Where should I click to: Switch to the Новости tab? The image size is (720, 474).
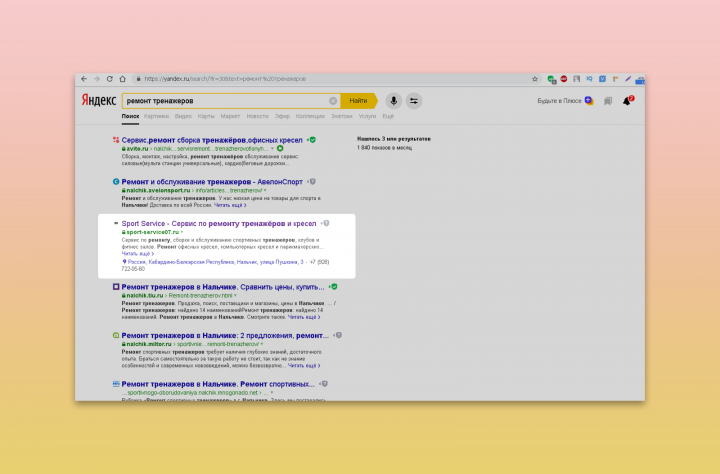click(x=257, y=116)
